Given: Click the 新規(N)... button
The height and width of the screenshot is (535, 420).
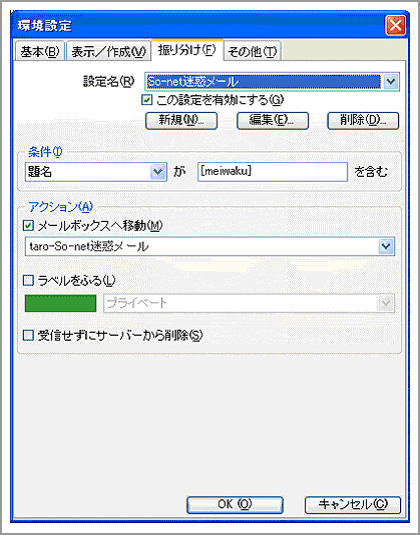Looking at the screenshot, I should click(x=181, y=121).
